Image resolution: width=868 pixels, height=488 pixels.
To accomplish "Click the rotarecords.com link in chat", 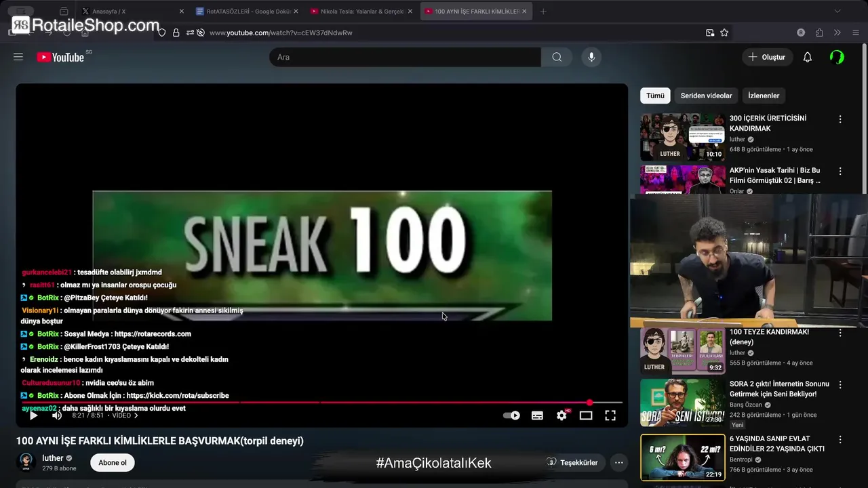I will [153, 334].
